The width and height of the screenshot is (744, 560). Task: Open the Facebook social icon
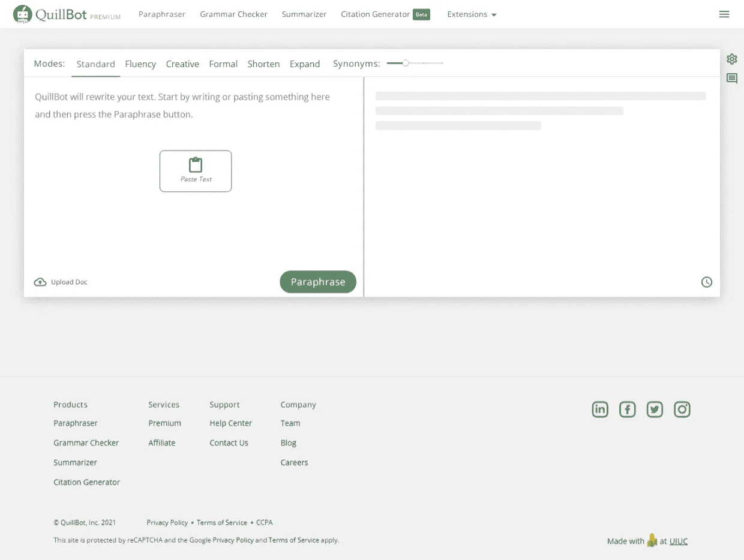click(627, 410)
